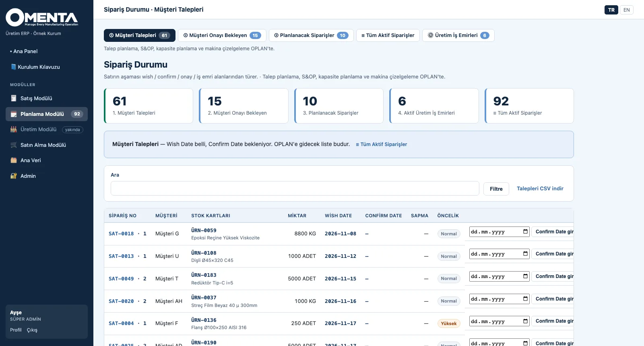Click the Yüksek priority badge for SAT-0004

click(x=449, y=323)
